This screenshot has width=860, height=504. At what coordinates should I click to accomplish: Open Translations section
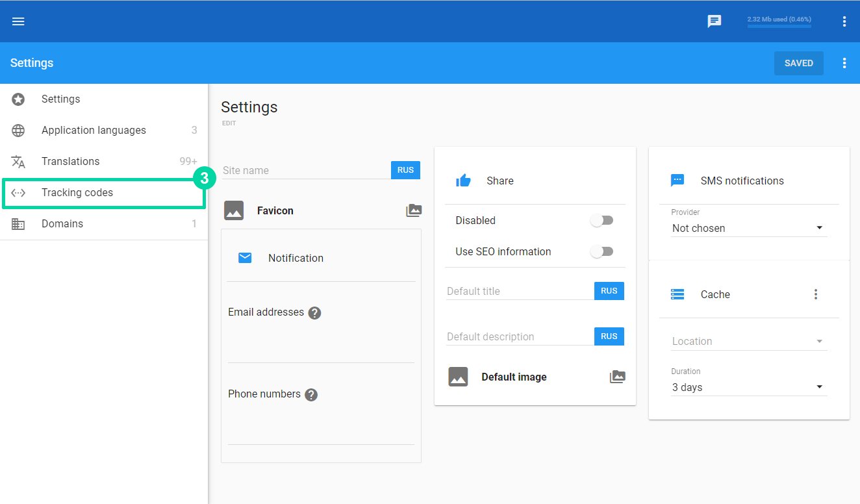point(104,162)
